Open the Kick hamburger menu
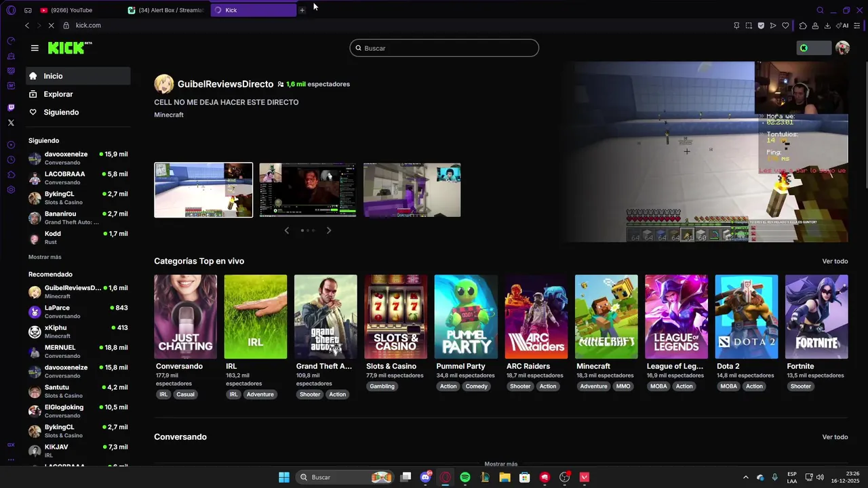 [35, 48]
